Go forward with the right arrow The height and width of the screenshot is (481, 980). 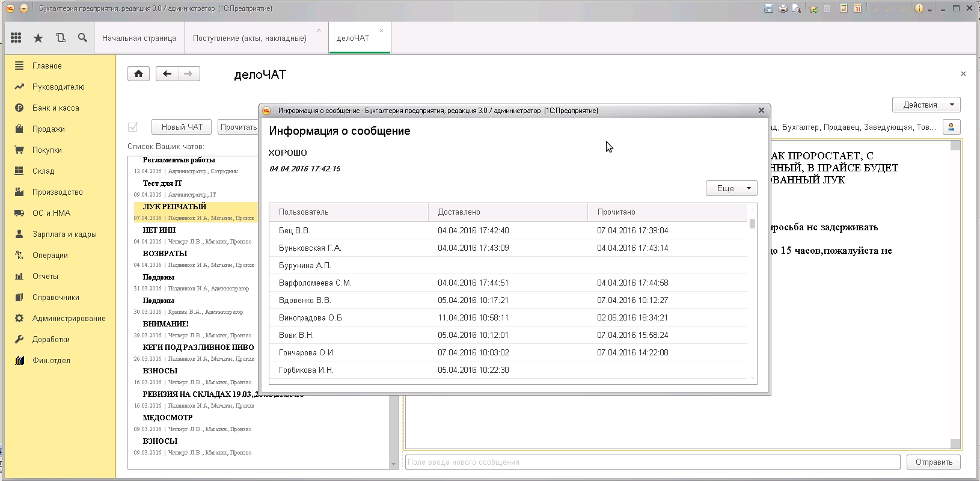coord(189,73)
